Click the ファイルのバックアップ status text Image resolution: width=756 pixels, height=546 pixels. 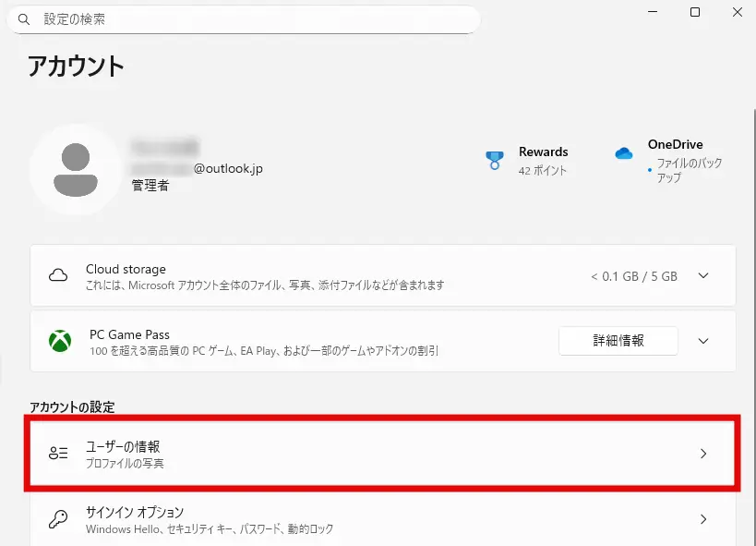point(689,170)
